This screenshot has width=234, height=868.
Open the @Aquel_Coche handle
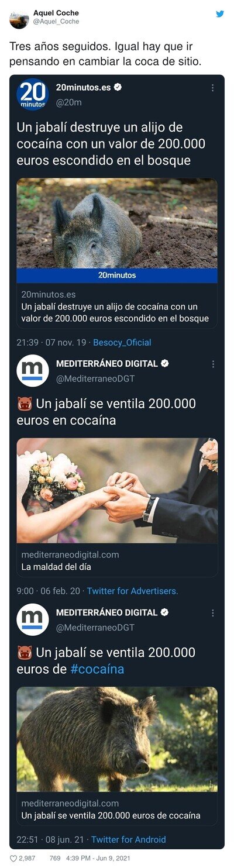pyautogui.click(x=56, y=22)
